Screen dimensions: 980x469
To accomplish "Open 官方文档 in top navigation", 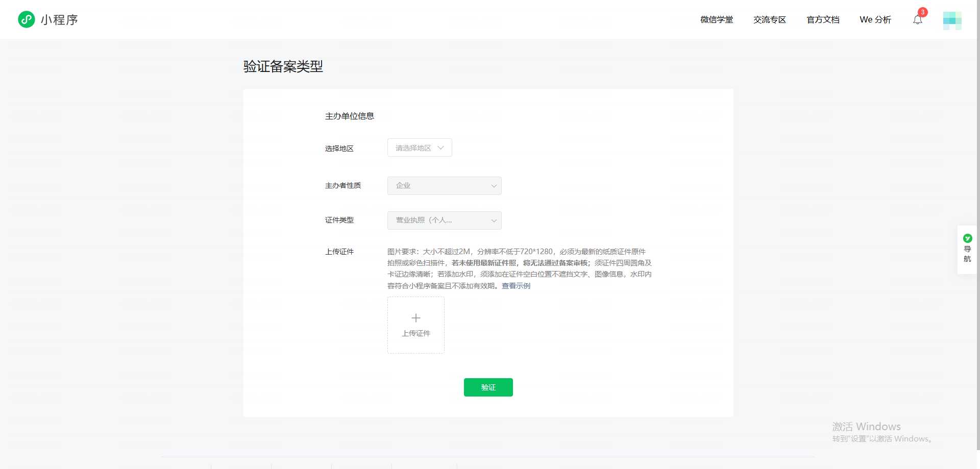I will tap(823, 20).
